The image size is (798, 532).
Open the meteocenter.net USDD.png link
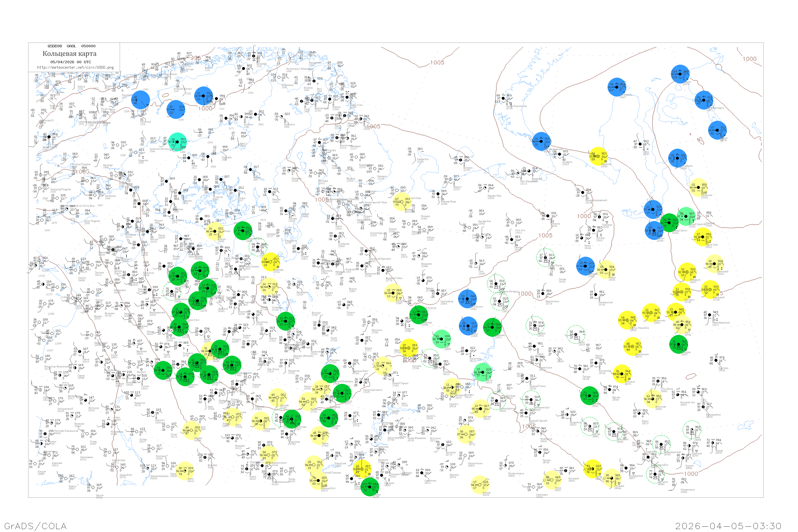click(x=75, y=68)
